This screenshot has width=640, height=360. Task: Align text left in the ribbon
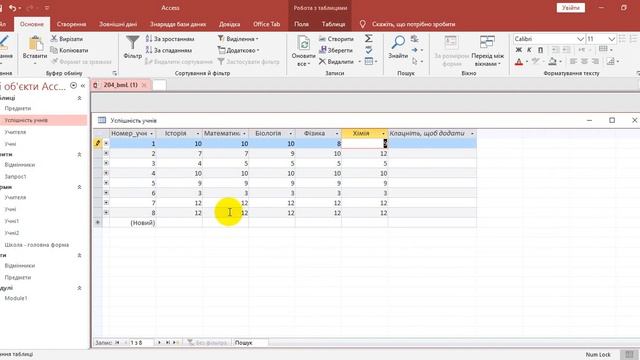[573, 61]
